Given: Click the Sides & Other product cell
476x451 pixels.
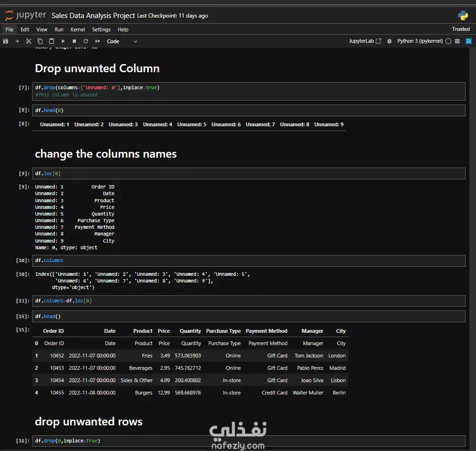Looking at the screenshot, I should tap(137, 381).
